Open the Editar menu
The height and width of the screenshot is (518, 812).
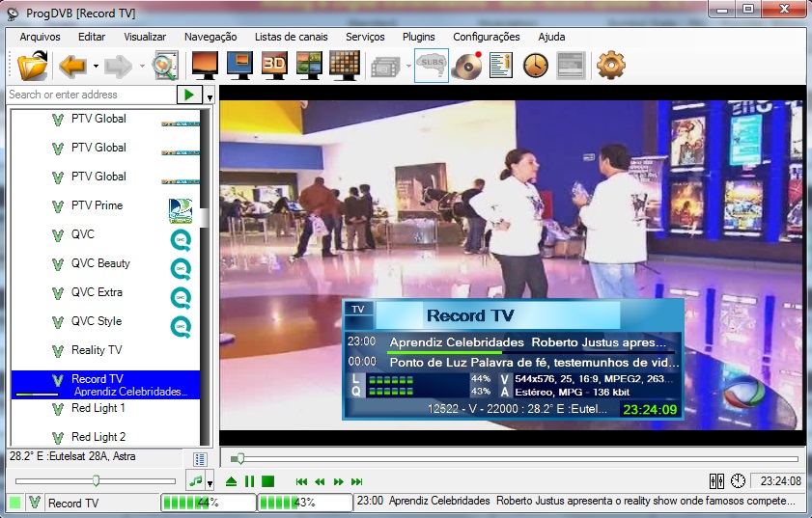pos(92,37)
